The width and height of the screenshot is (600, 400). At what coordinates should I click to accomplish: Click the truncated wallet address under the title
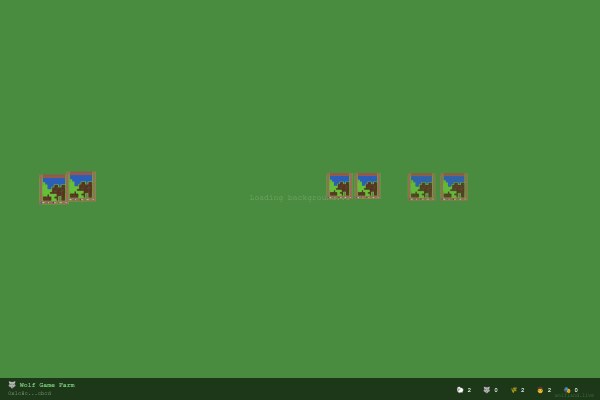click(x=29, y=393)
